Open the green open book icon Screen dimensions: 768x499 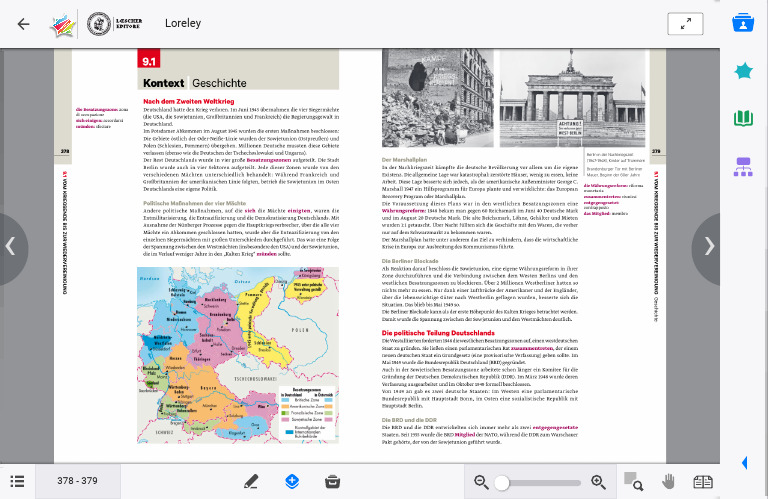coord(743,119)
